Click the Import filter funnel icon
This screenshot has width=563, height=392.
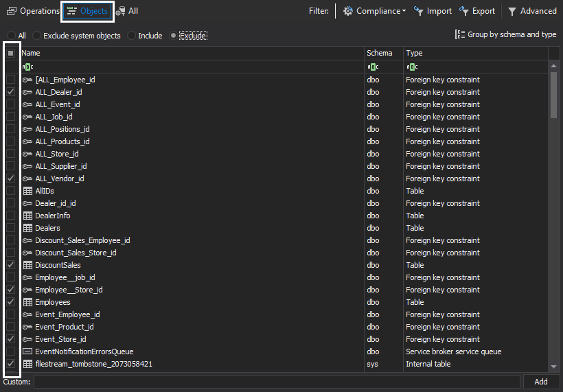[x=419, y=11]
